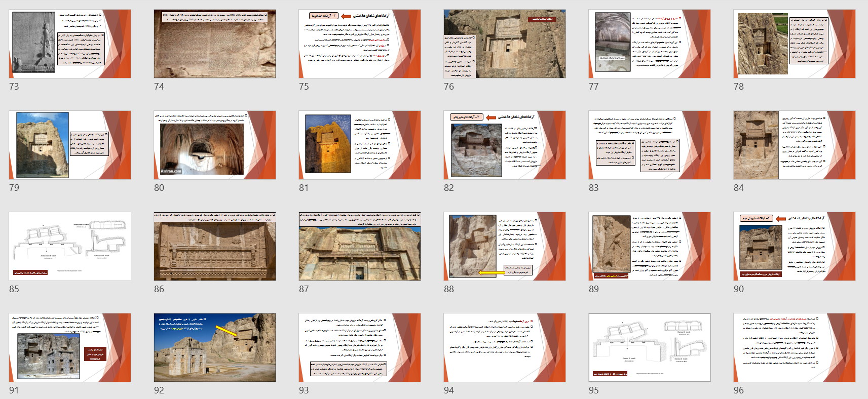Choose slide 78 with green field cliff
The image size is (868, 399).
795,44
